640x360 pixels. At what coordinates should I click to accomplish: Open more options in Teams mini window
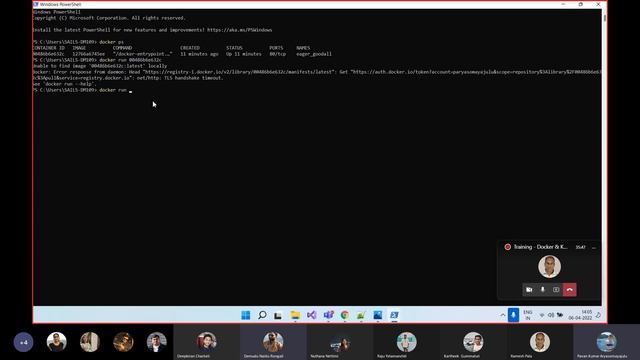pos(594,247)
